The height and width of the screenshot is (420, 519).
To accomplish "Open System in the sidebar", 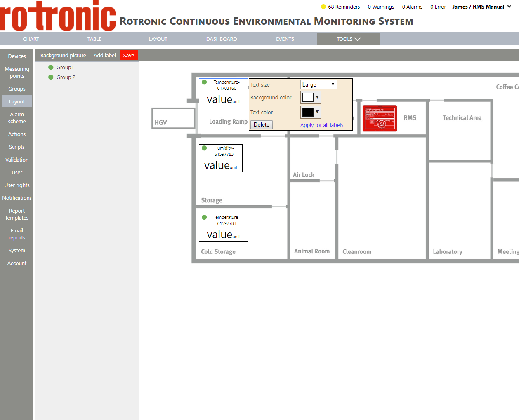I will point(17,250).
